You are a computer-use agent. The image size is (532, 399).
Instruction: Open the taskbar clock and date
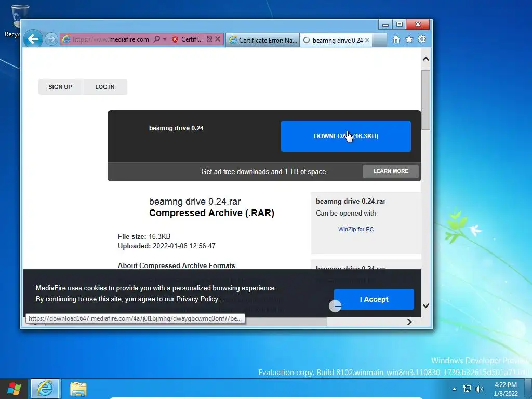pos(506,389)
